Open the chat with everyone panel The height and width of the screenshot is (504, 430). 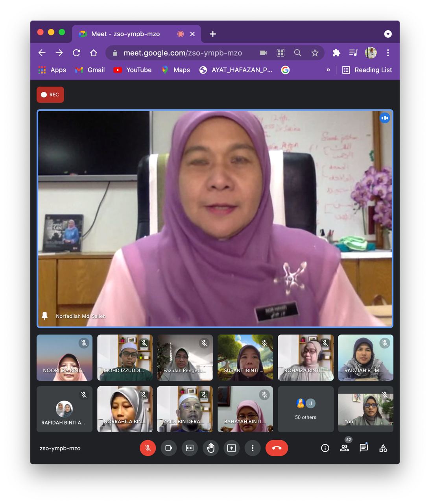[x=364, y=448]
